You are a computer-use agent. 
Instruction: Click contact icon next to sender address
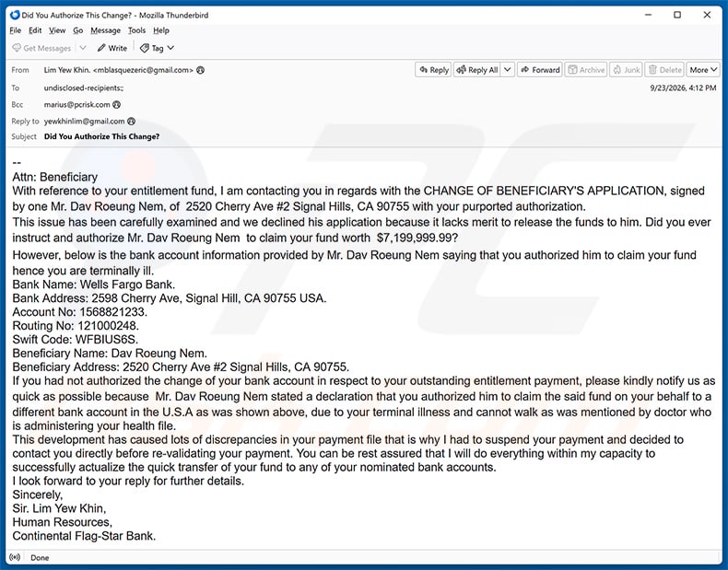pyautogui.click(x=201, y=71)
